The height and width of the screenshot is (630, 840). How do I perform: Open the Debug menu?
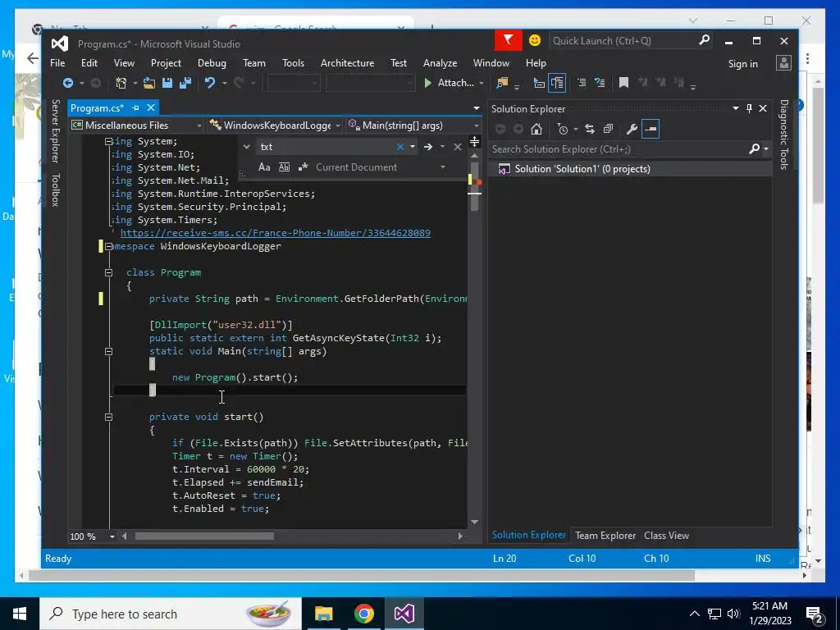click(x=212, y=63)
